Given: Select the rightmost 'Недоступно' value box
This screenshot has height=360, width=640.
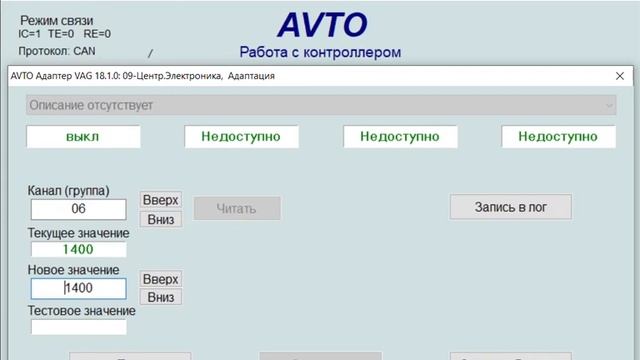Looking at the screenshot, I should (x=558, y=137).
